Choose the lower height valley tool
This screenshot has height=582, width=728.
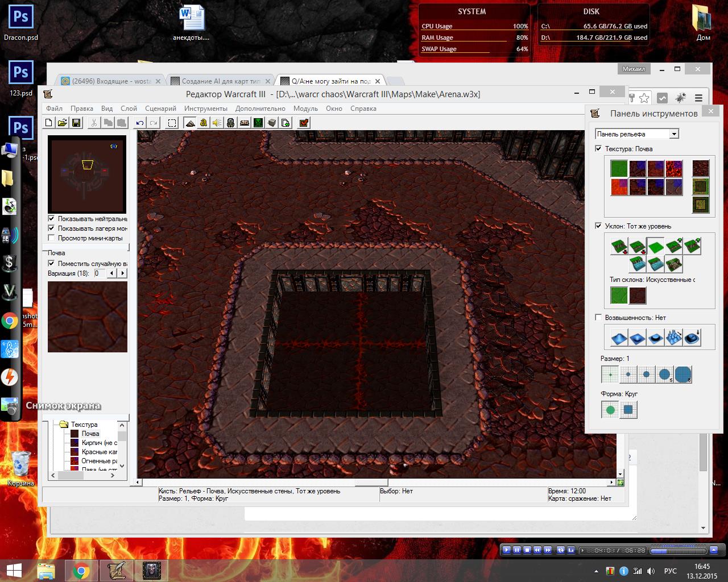[x=637, y=338]
